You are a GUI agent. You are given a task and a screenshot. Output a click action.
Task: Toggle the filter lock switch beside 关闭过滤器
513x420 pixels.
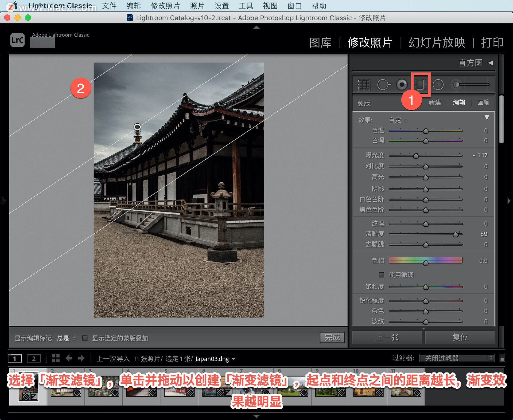[x=502, y=358]
